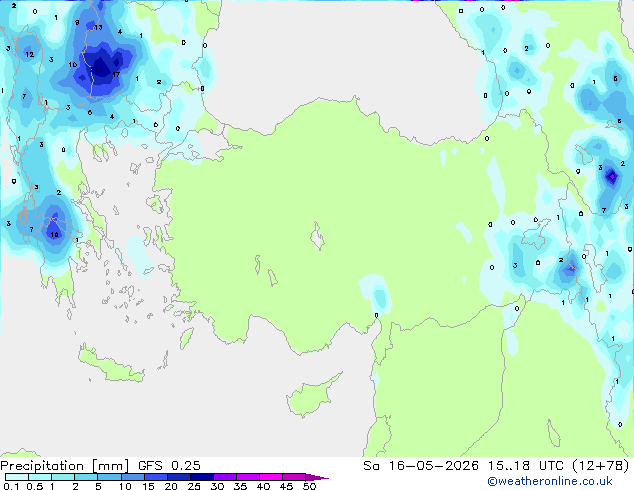Click the 2–5 mm legend color box
Screen dimensions: 634x490
86,477
